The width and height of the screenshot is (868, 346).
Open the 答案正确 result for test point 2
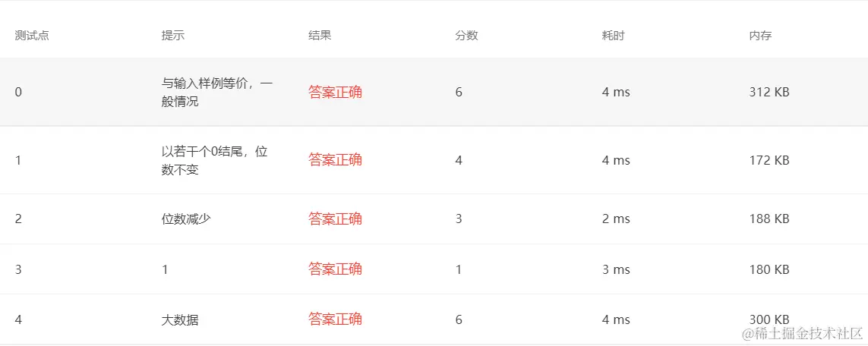click(x=336, y=219)
